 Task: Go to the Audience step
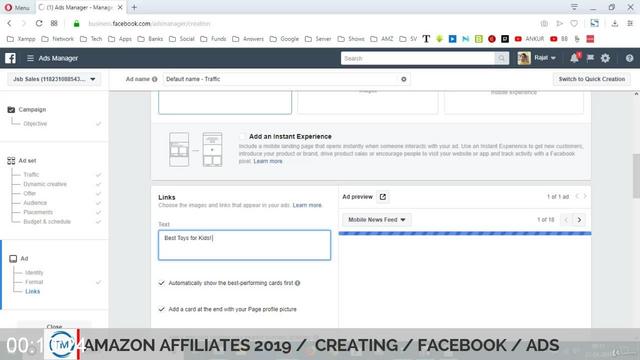coord(35,203)
